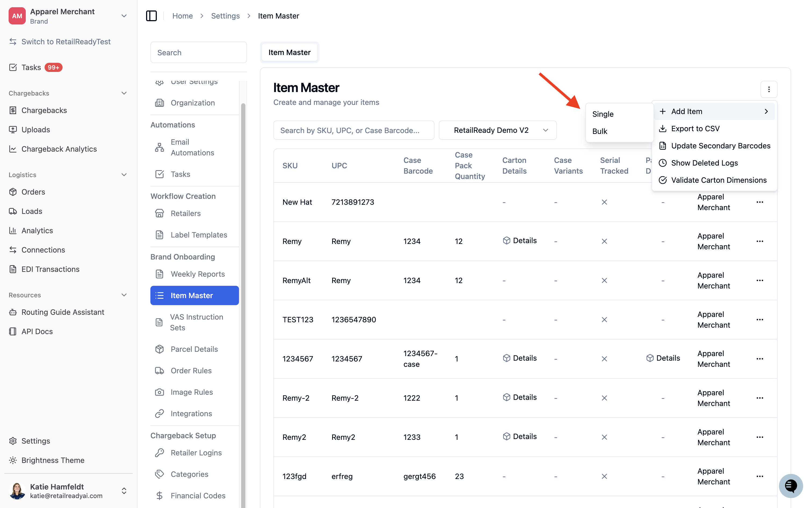Select Single from Add Item submenu

(619, 114)
